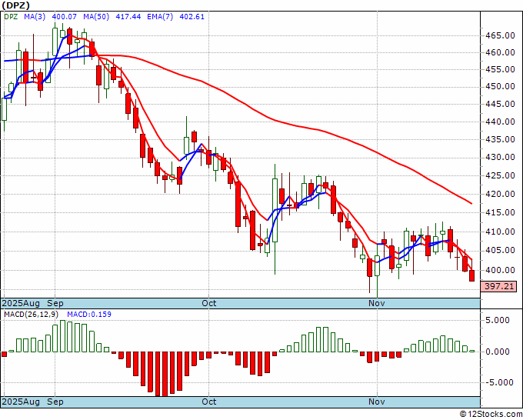The height and width of the screenshot is (420, 523).
Task: Click the MA(50) legend label
Action: [96, 17]
